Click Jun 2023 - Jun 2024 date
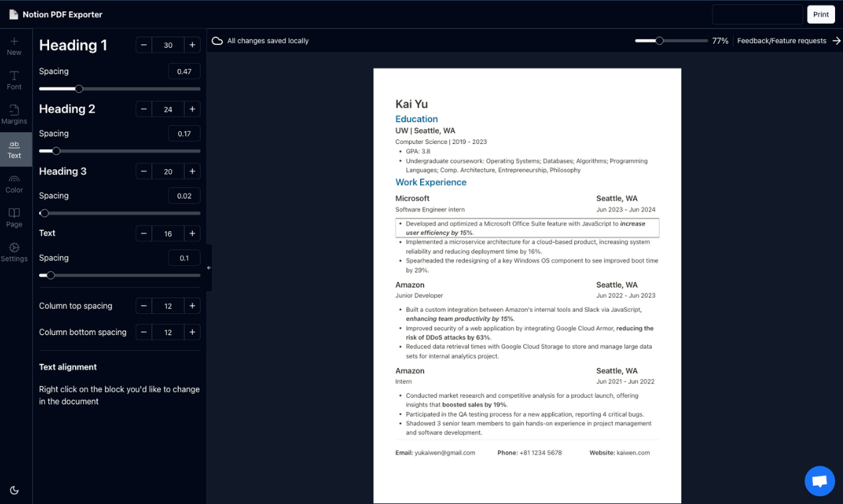 [625, 210]
